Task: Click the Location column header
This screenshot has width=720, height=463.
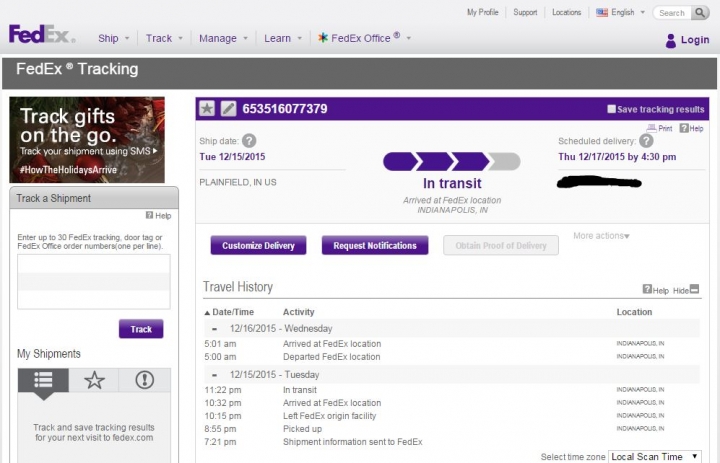Action: point(634,312)
